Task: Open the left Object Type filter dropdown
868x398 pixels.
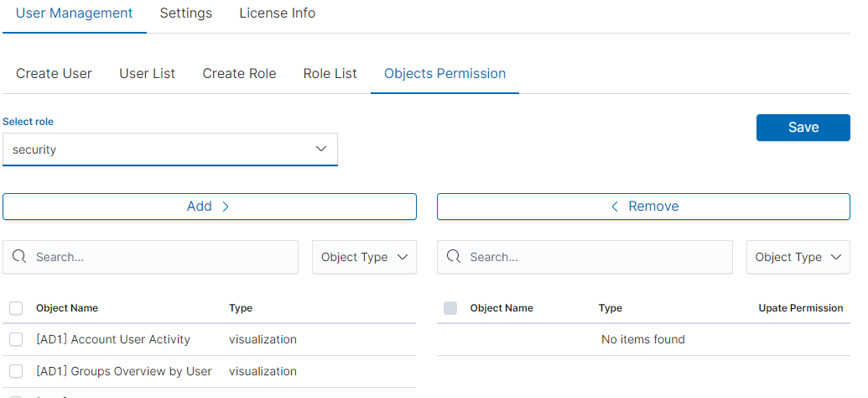Action: pyautogui.click(x=364, y=257)
